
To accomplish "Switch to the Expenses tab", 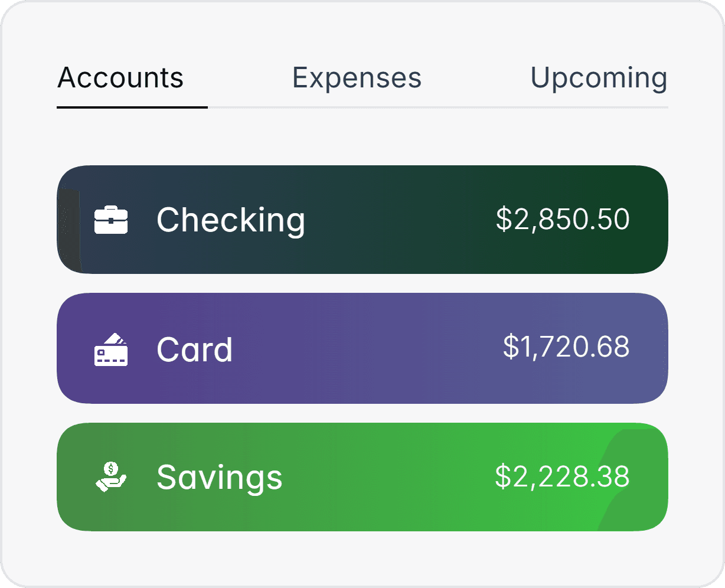I will [357, 77].
